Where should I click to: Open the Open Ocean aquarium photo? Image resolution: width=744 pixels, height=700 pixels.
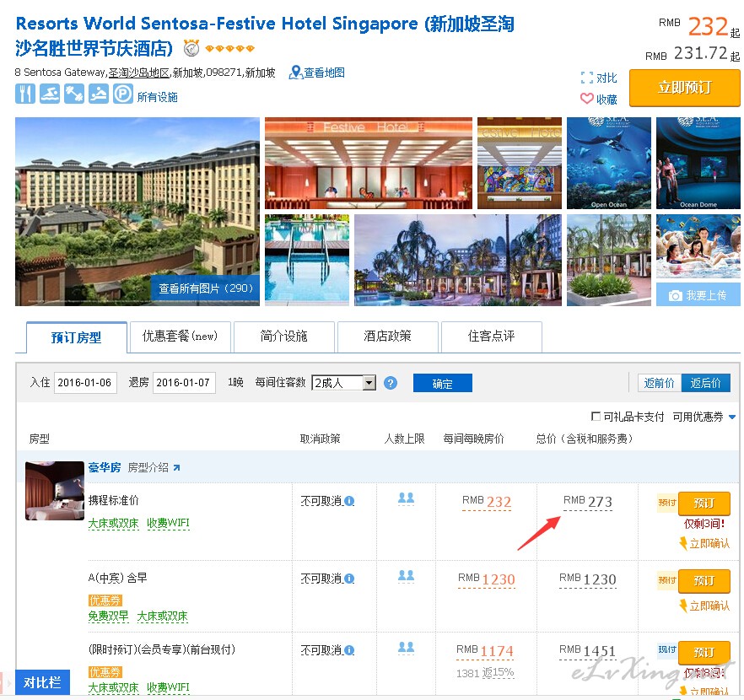pyautogui.click(x=609, y=163)
